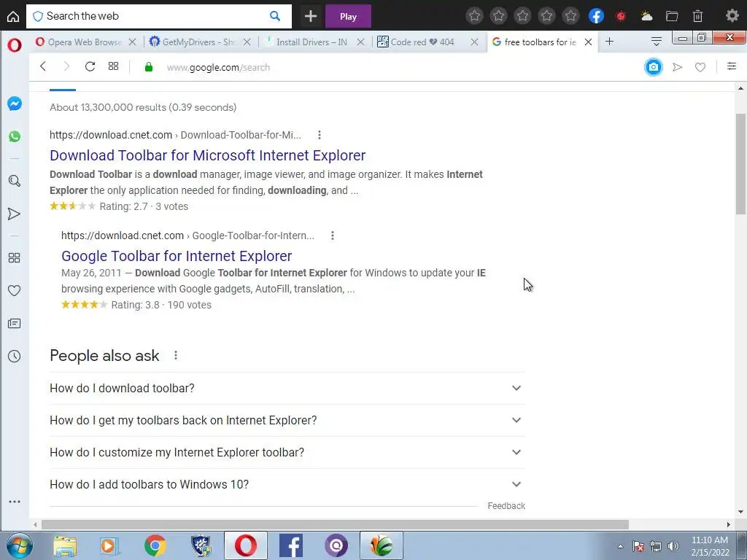Open a new tab with the plus button

[609, 42]
